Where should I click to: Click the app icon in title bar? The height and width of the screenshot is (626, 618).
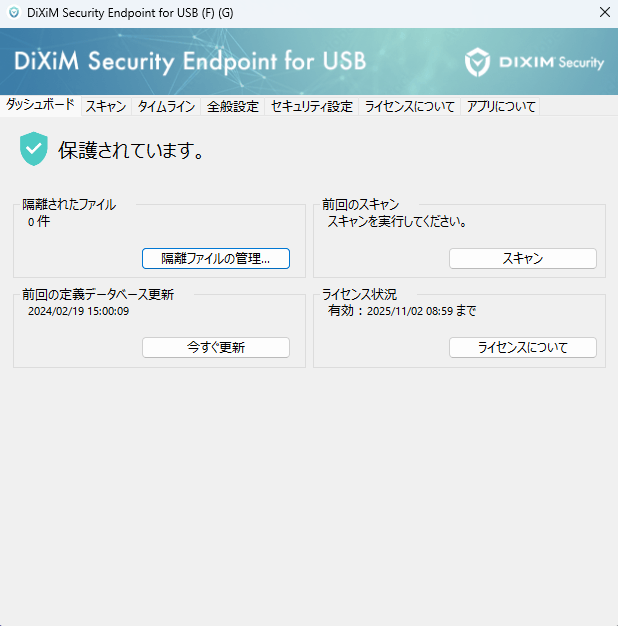13,13
